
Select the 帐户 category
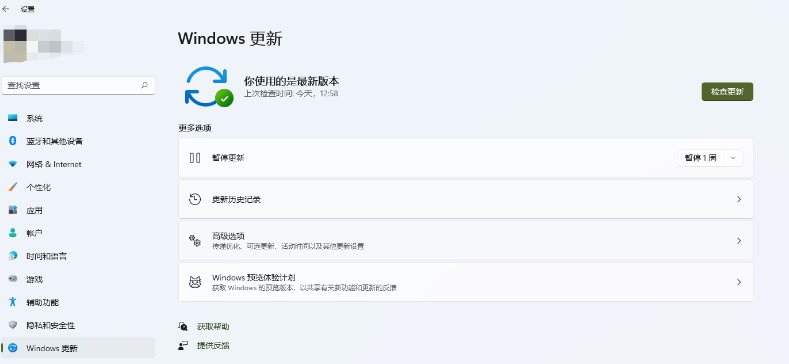coord(78,233)
